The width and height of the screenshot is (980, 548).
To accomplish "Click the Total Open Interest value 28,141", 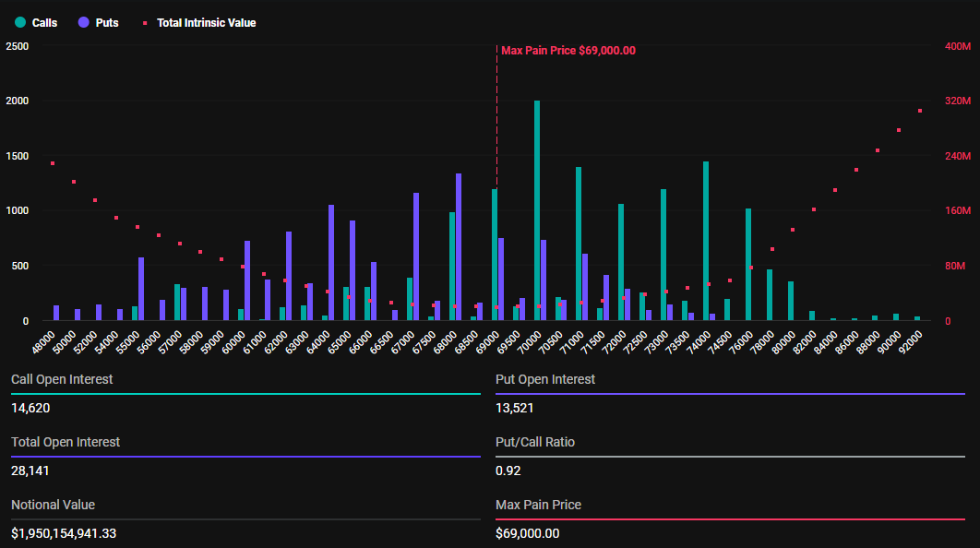I will tap(30, 471).
